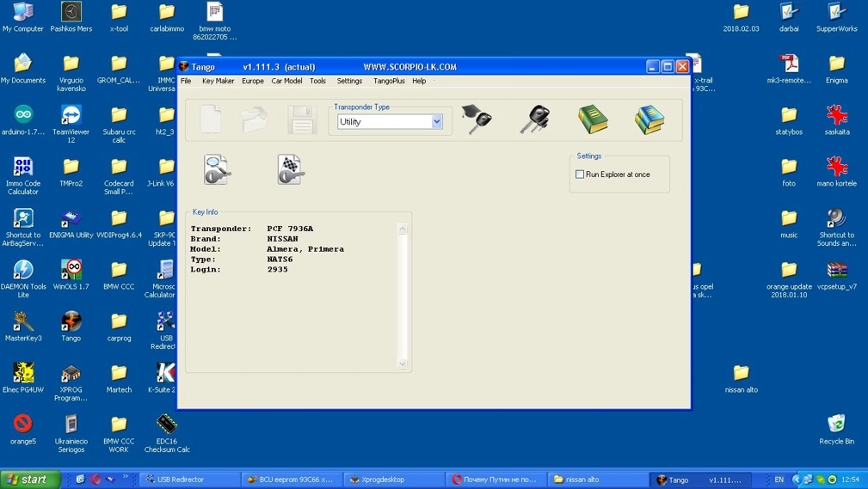868x489 pixels.
Task: Click the taskbar clock showing 12:54
Action: 850,480
